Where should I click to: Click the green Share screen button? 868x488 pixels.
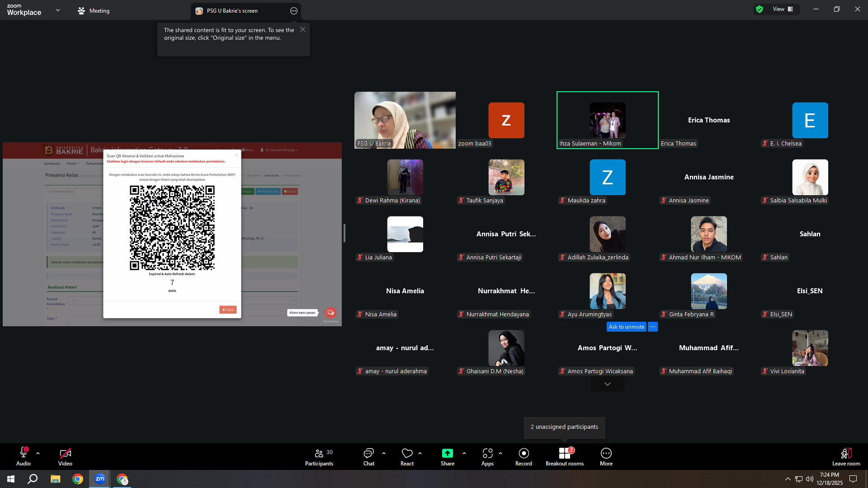pyautogui.click(x=448, y=456)
